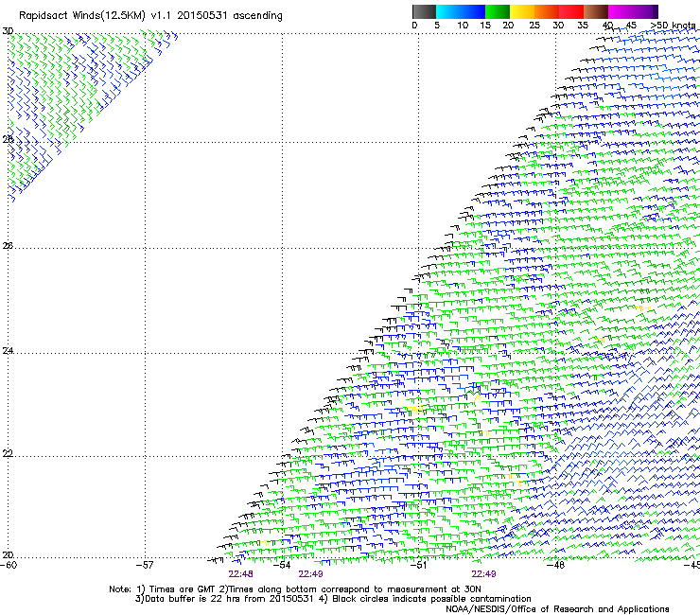Click the '>50 knots' legend label
The image size is (700, 615).
673,26
